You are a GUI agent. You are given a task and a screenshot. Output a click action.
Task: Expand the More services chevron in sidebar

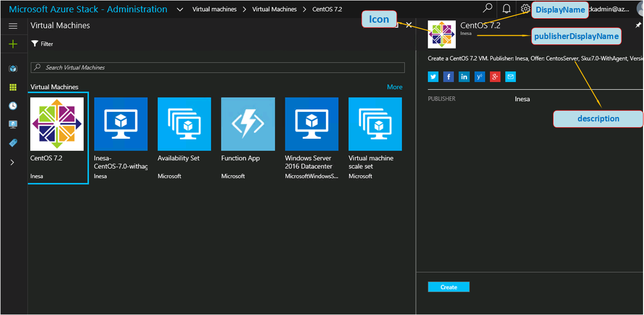pos(13,162)
